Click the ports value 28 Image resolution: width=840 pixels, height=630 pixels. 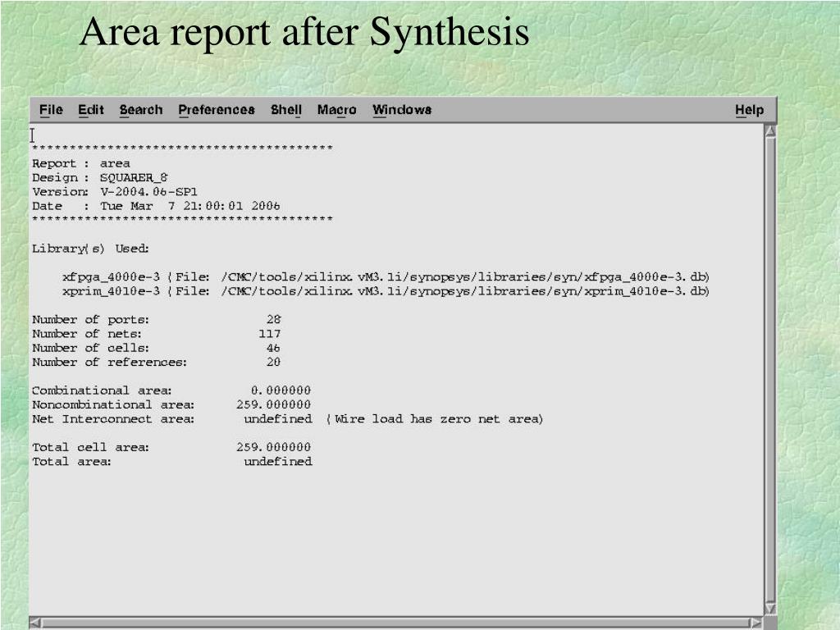click(274, 320)
